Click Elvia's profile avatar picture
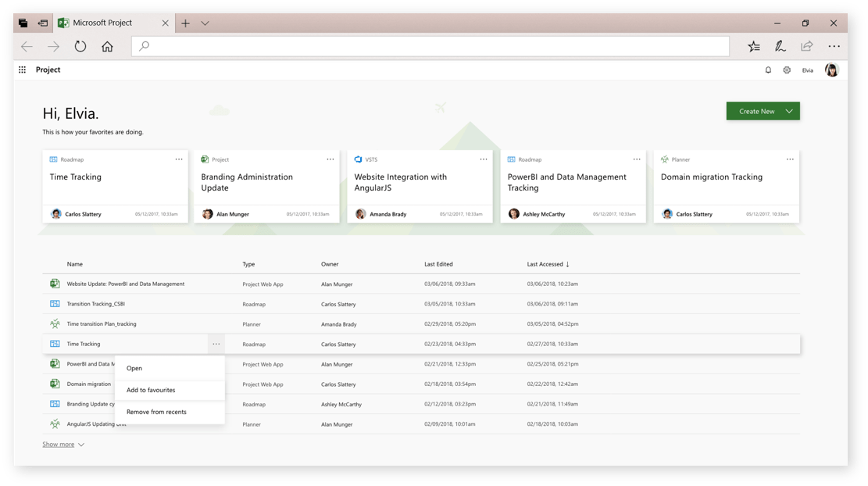This screenshot has width=868, height=486. coord(831,70)
